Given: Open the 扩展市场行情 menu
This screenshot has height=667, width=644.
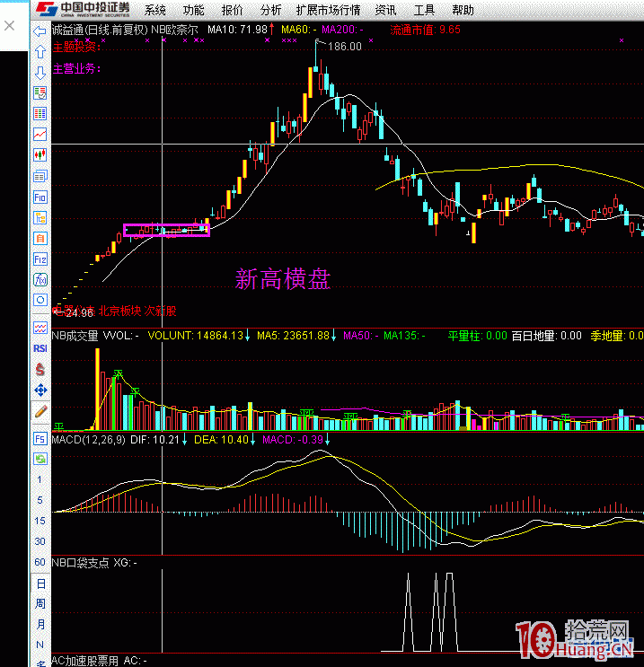Looking at the screenshot, I should 328,10.
